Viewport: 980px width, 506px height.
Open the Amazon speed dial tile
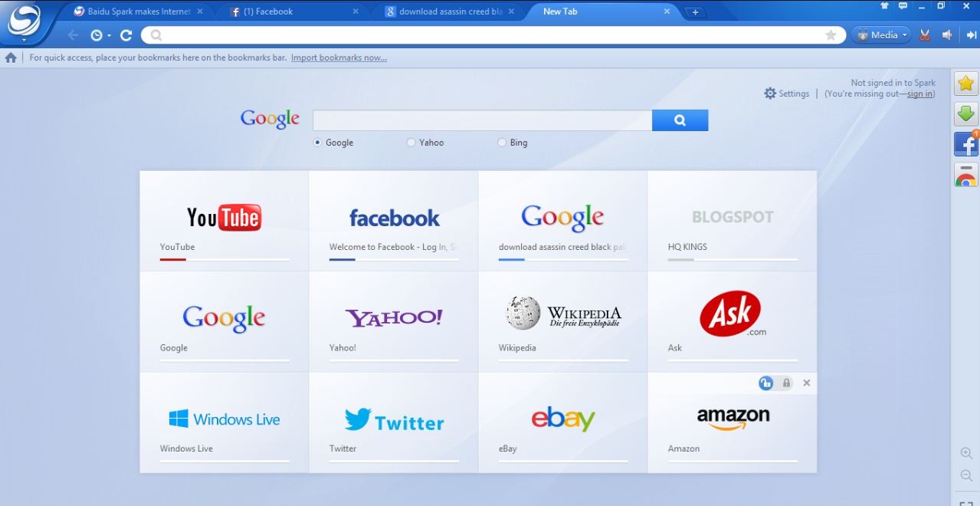pos(733,422)
